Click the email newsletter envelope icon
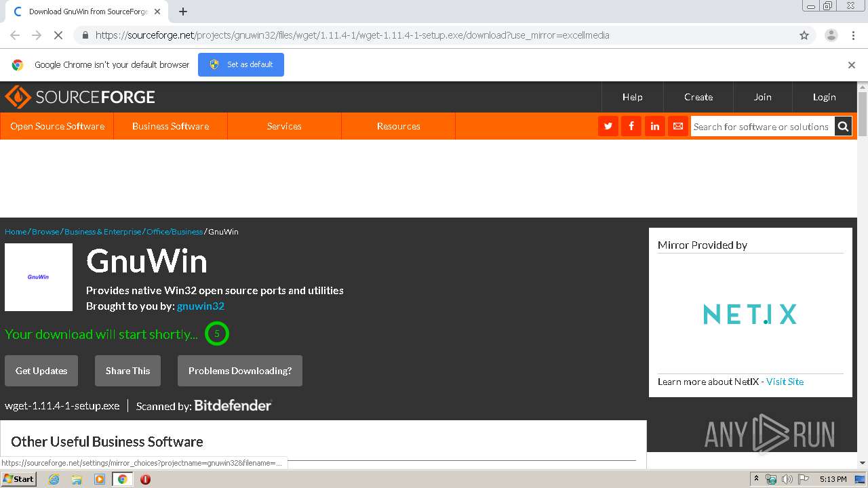Viewport: 868px width, 488px height. pos(677,126)
